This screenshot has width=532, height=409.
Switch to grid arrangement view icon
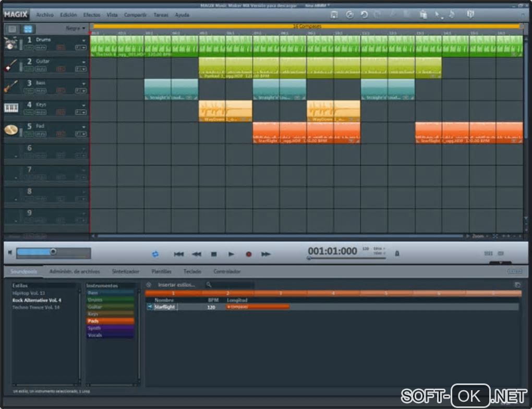28,29
